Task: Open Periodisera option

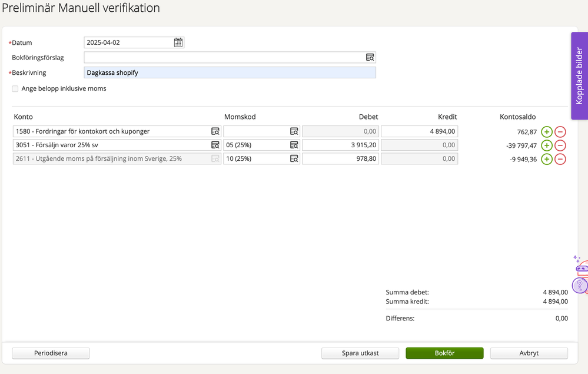Action: tap(51, 353)
